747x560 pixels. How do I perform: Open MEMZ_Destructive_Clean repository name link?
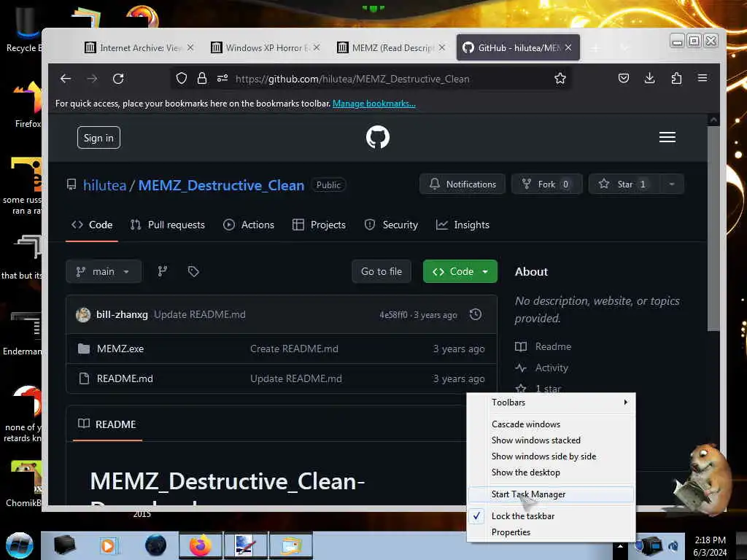click(x=221, y=185)
